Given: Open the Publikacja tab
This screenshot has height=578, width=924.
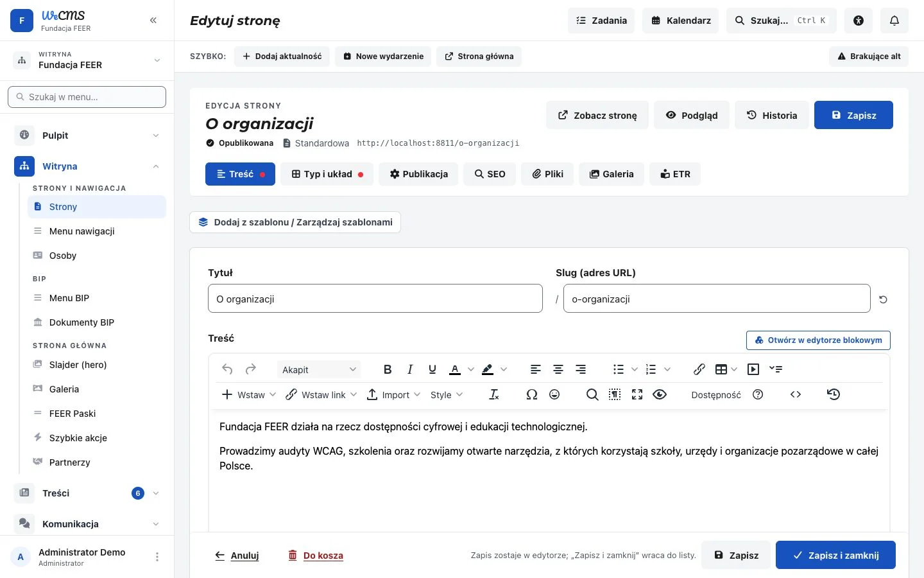Looking at the screenshot, I should point(418,174).
